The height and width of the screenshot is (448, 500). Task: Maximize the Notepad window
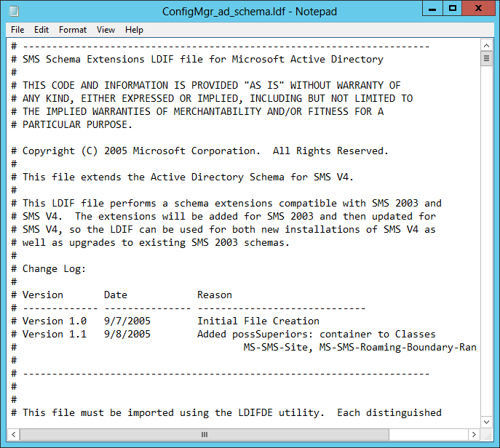point(451,9)
